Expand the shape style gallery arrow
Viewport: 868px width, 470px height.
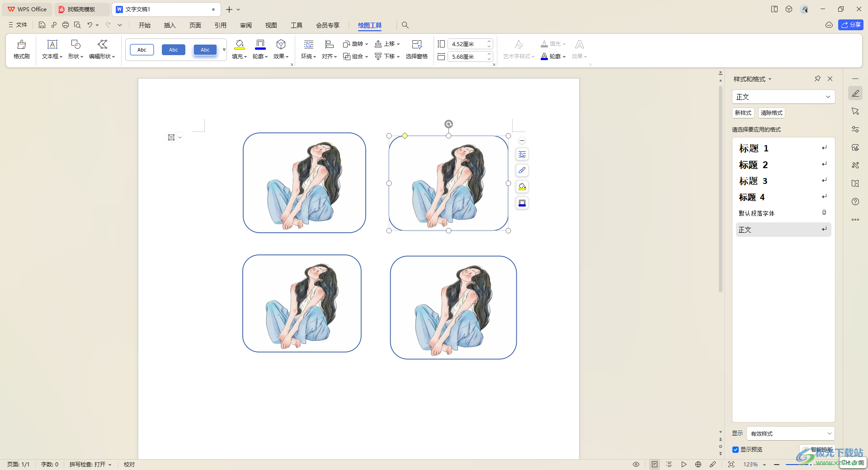[x=224, y=50]
